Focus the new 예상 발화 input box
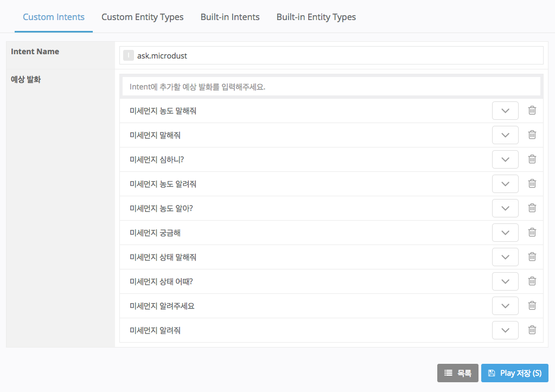The image size is (555, 392). [x=331, y=86]
